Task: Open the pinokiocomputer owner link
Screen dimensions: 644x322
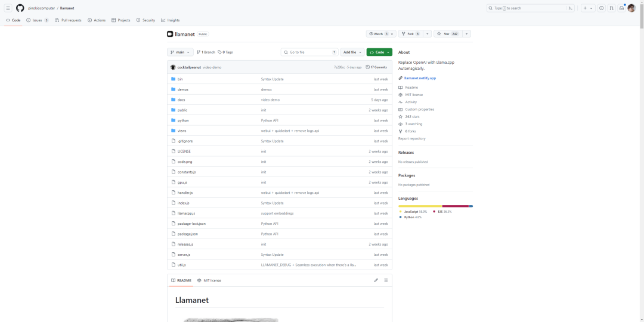Action: [42, 8]
